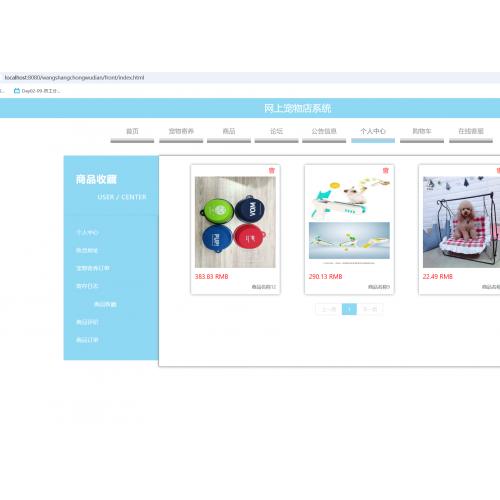Open 收货地址 in the blue sidebar
Image resolution: width=500 pixels, height=500 pixels.
pos(87,250)
